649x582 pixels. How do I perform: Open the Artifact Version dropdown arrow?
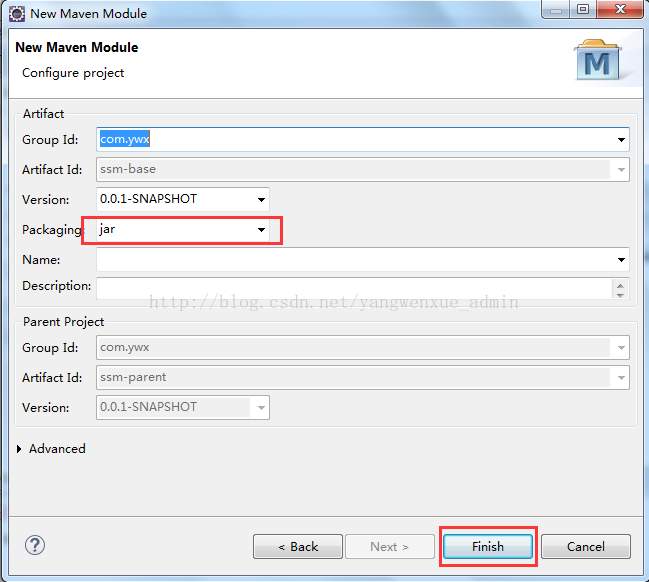coord(261,200)
